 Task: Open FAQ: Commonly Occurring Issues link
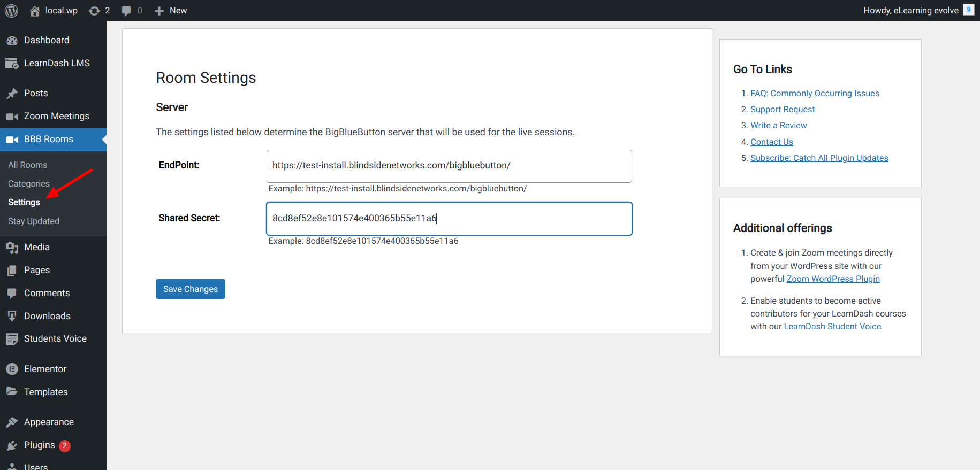pyautogui.click(x=815, y=94)
